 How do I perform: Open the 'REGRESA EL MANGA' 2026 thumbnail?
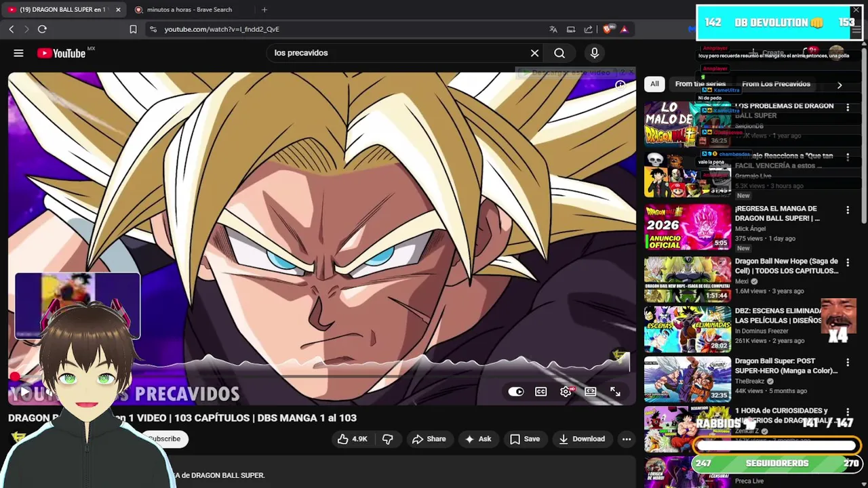(x=688, y=228)
